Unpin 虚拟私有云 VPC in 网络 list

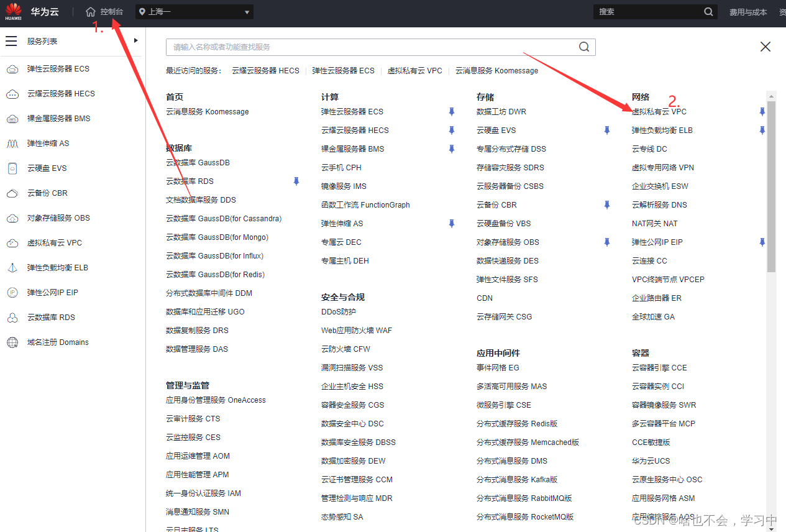[x=762, y=111]
